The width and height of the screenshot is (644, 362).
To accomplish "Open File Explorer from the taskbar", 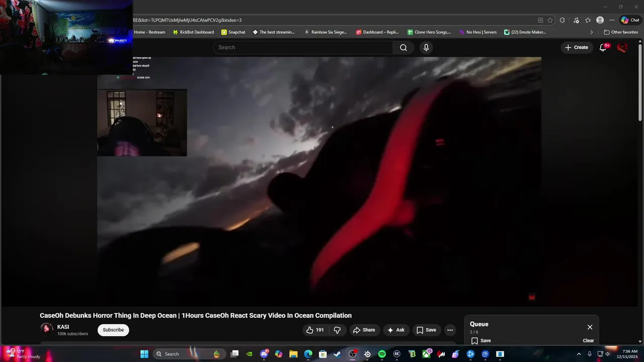I will point(293,354).
